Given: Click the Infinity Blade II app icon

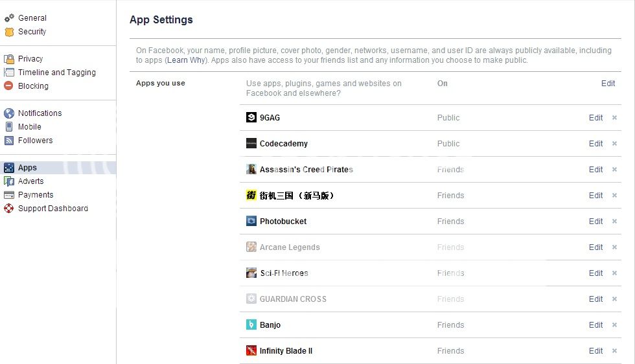Looking at the screenshot, I should [x=251, y=350].
